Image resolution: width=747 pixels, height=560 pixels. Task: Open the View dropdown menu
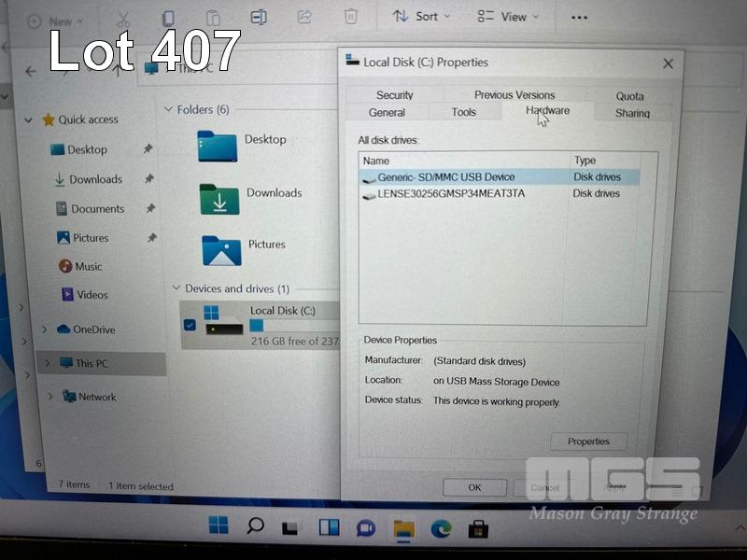click(x=507, y=17)
